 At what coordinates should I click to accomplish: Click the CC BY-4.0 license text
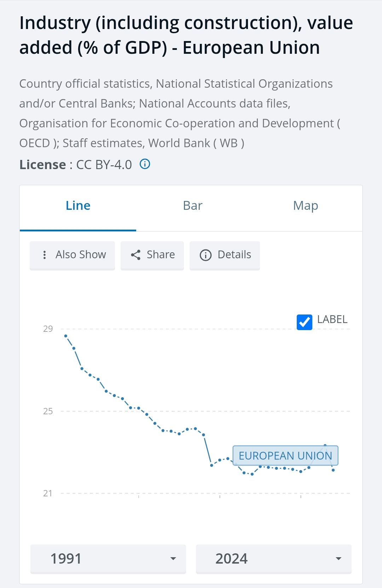[104, 165]
